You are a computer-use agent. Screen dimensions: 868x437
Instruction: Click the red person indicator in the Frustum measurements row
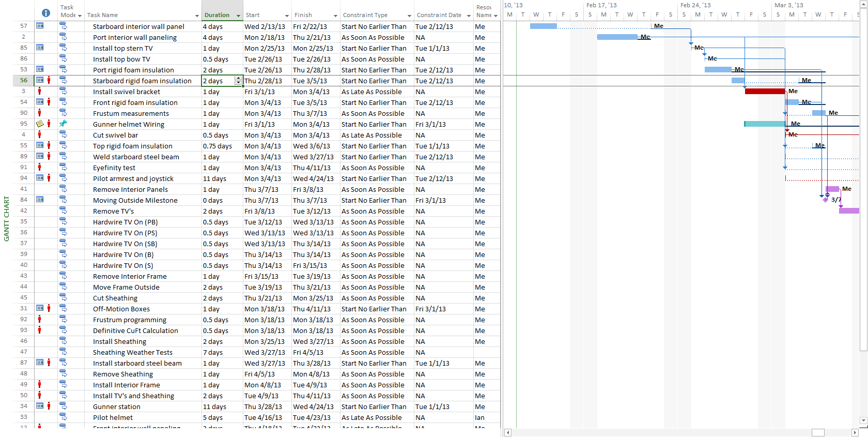click(40, 113)
